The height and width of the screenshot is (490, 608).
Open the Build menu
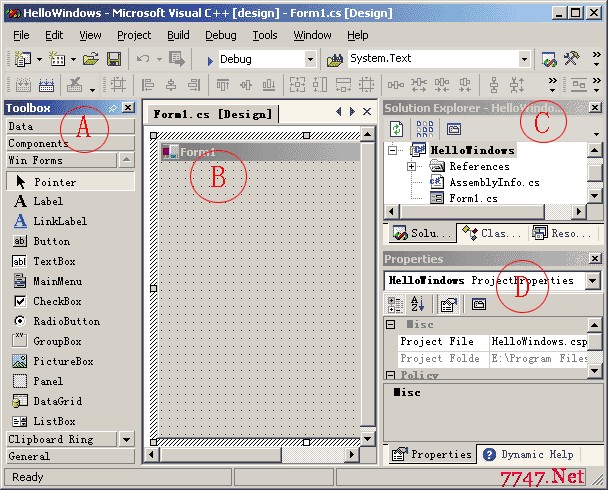pyautogui.click(x=178, y=35)
